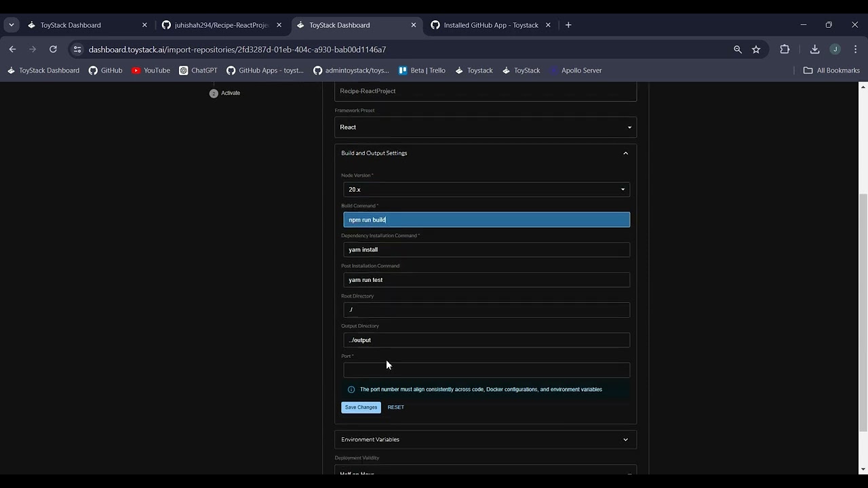Click the browser back arrow
The height and width of the screenshot is (488, 868).
[x=12, y=49]
